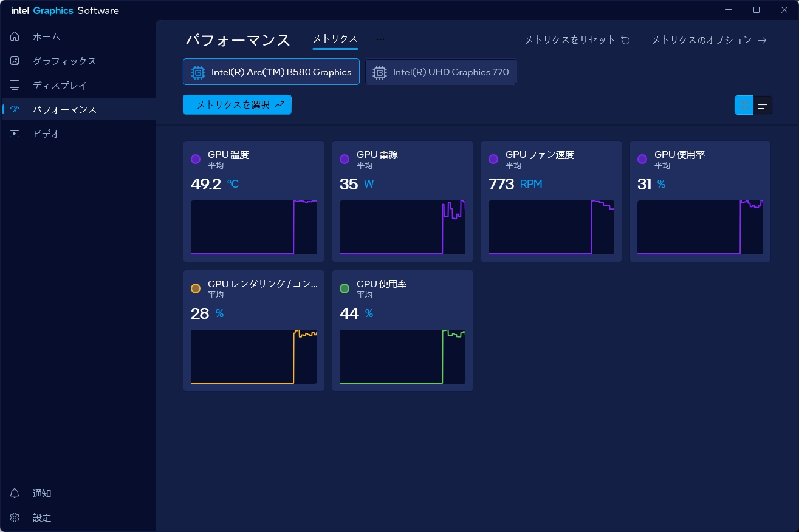Image resolution: width=799 pixels, height=532 pixels.
Task: Click the 31 % GPU usage value
Action: (651, 184)
